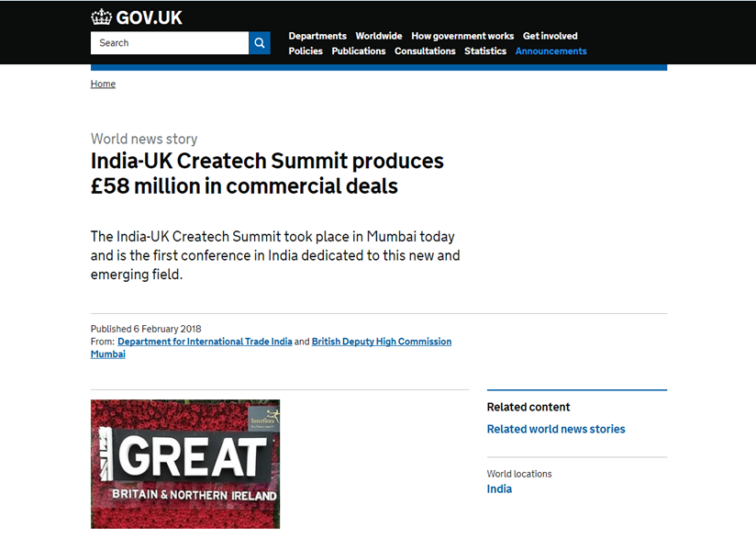
Task: Select Consultations in the header
Action: coord(425,51)
